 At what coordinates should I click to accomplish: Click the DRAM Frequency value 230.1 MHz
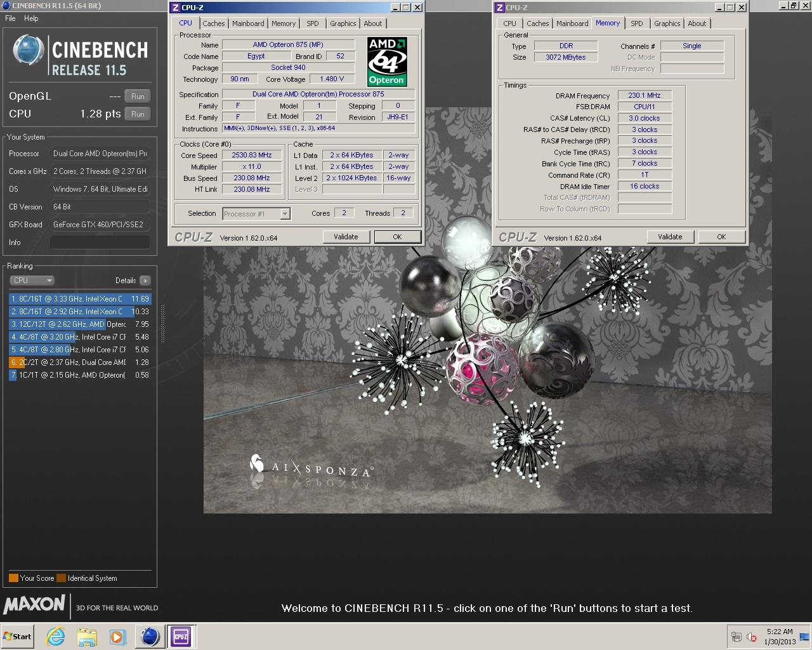coord(645,96)
